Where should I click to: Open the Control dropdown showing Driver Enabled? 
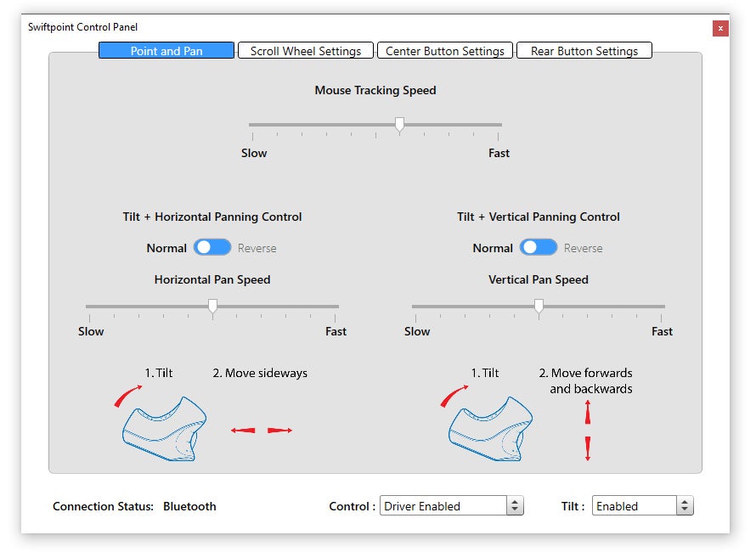click(x=443, y=506)
